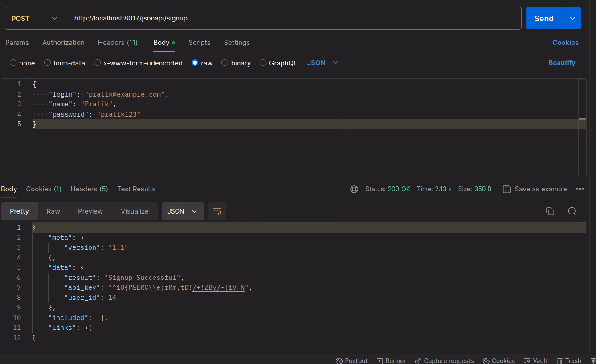This screenshot has height=364, width=596.
Task: Open the response more options ellipsis
Action: coord(580,189)
